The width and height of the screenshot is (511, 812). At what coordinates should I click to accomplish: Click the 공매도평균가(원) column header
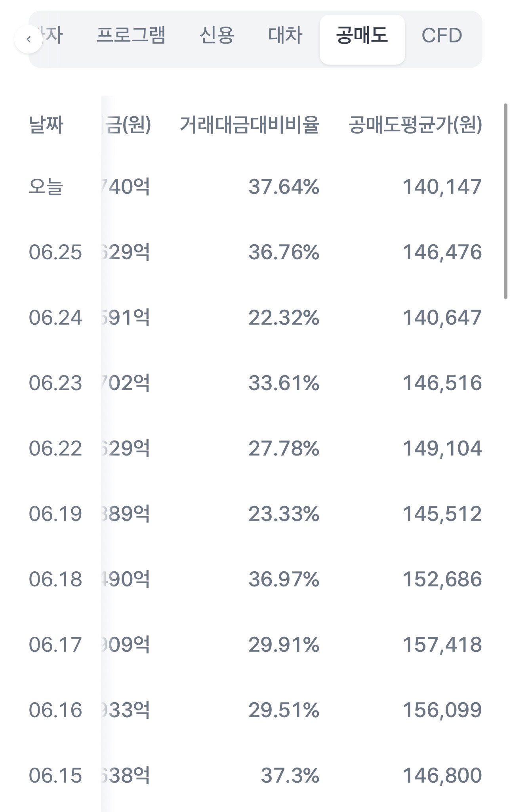coord(416,125)
